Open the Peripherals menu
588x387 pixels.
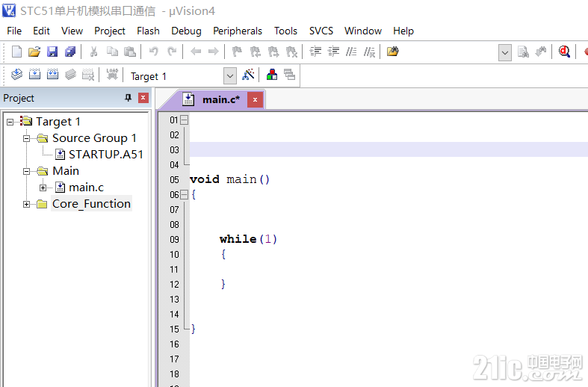(x=238, y=31)
